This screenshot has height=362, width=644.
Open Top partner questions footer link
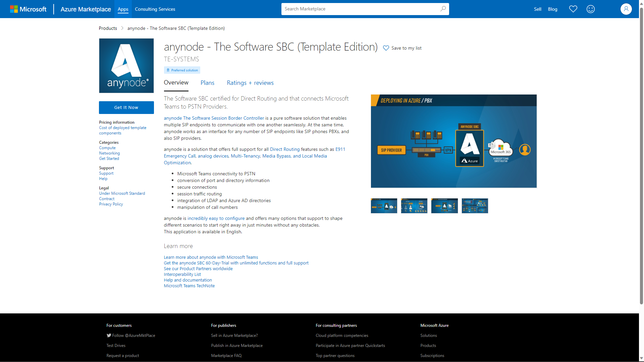pyautogui.click(x=335, y=356)
